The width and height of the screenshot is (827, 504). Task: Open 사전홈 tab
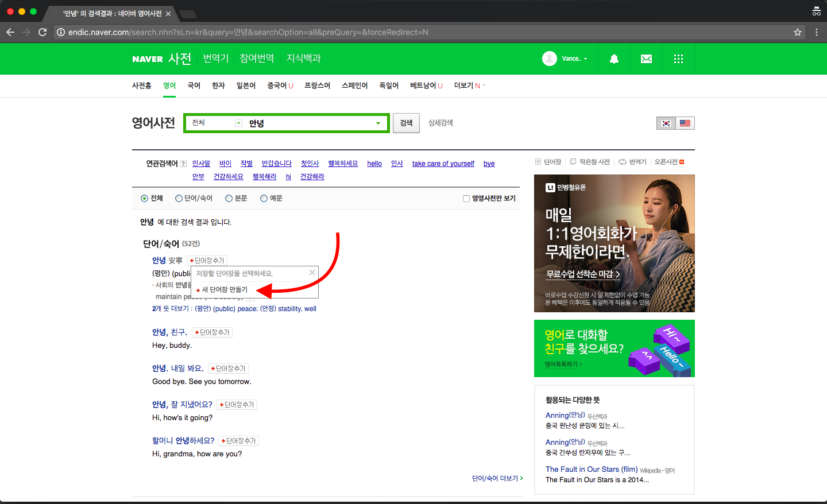pyautogui.click(x=142, y=86)
